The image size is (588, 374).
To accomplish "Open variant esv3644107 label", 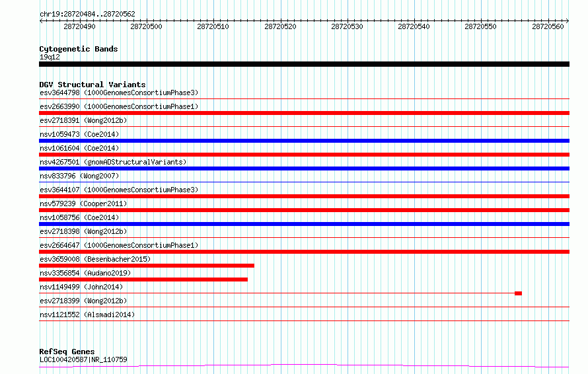I will pyautogui.click(x=119, y=190).
